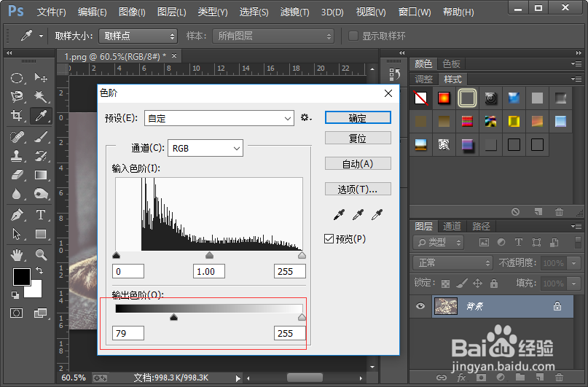Pick the gray point eyedropper in Levels

(358, 214)
